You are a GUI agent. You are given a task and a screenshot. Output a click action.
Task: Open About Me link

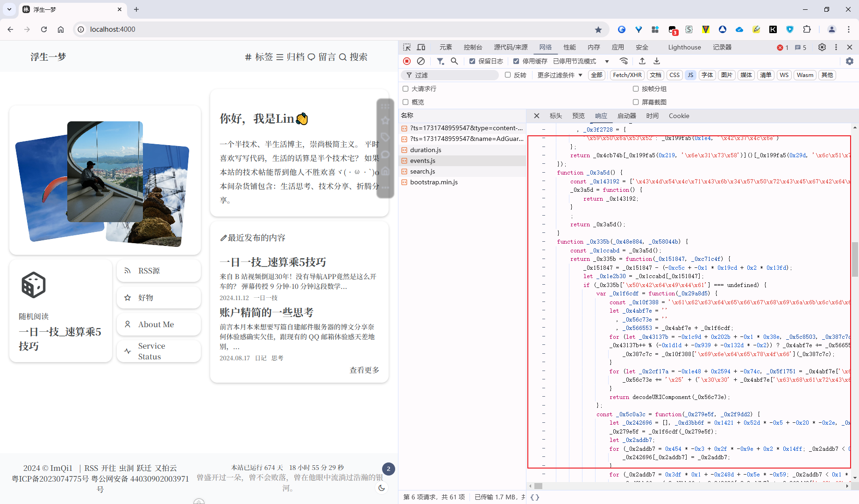click(159, 324)
